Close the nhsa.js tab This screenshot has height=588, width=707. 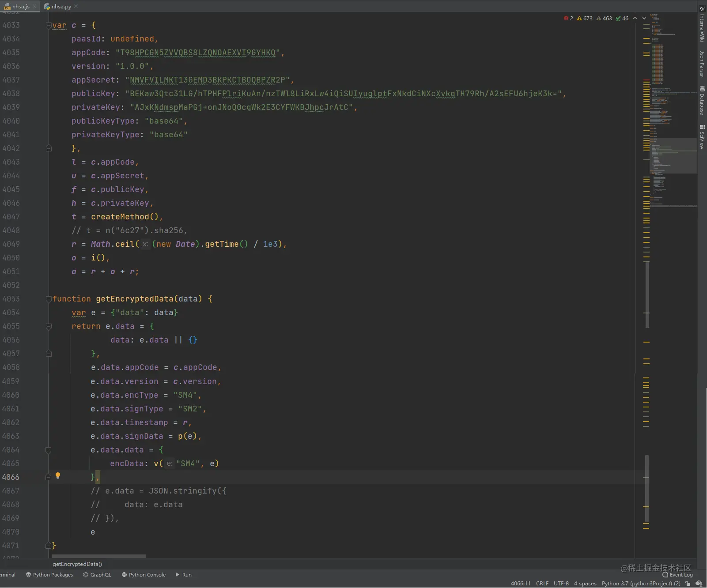[x=34, y=6]
